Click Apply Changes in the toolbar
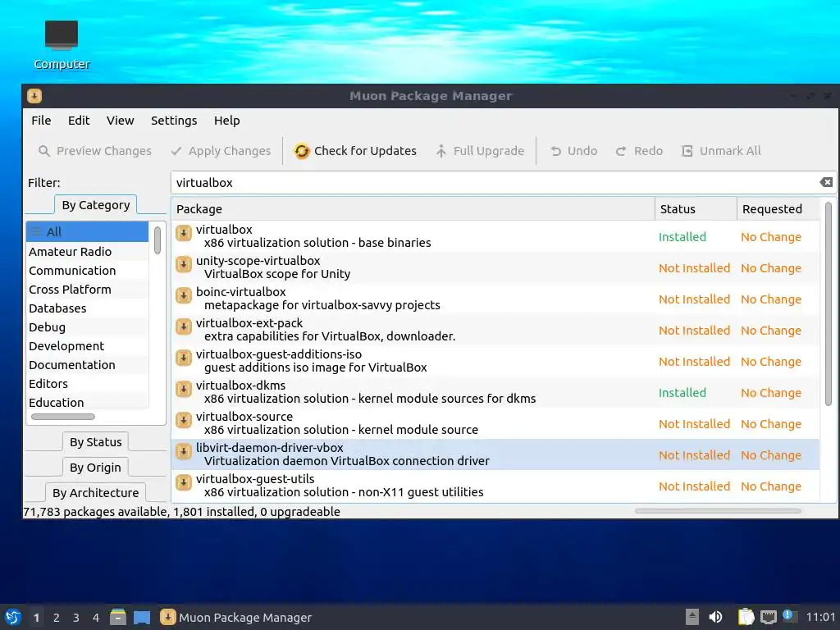Screen dimensions: 840x630 point(221,151)
